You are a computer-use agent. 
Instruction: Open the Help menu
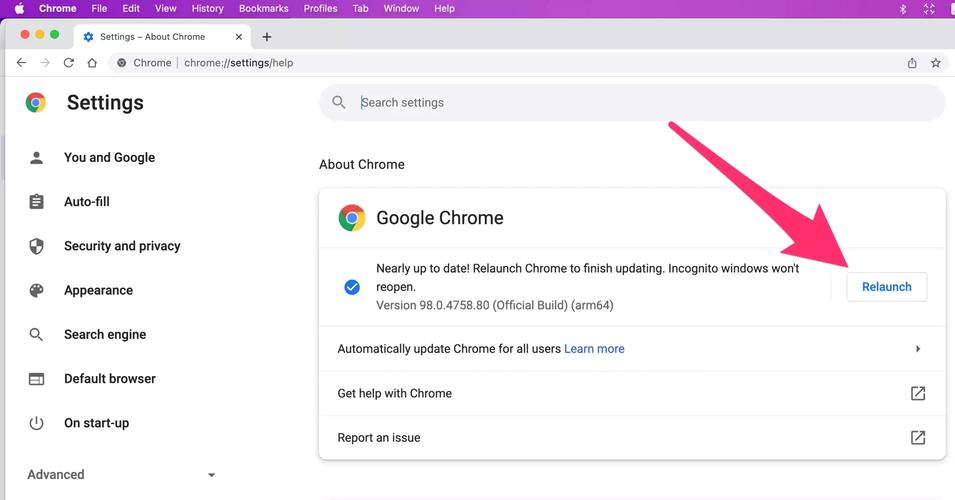(x=445, y=9)
